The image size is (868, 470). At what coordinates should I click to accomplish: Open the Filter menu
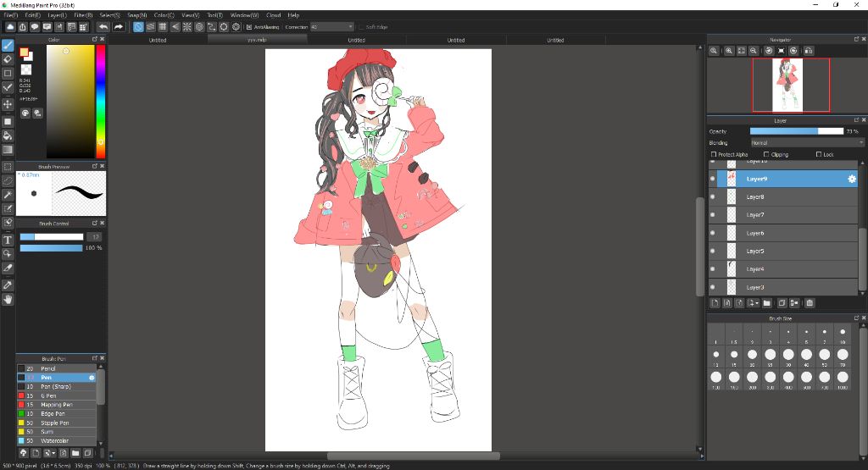pos(83,15)
